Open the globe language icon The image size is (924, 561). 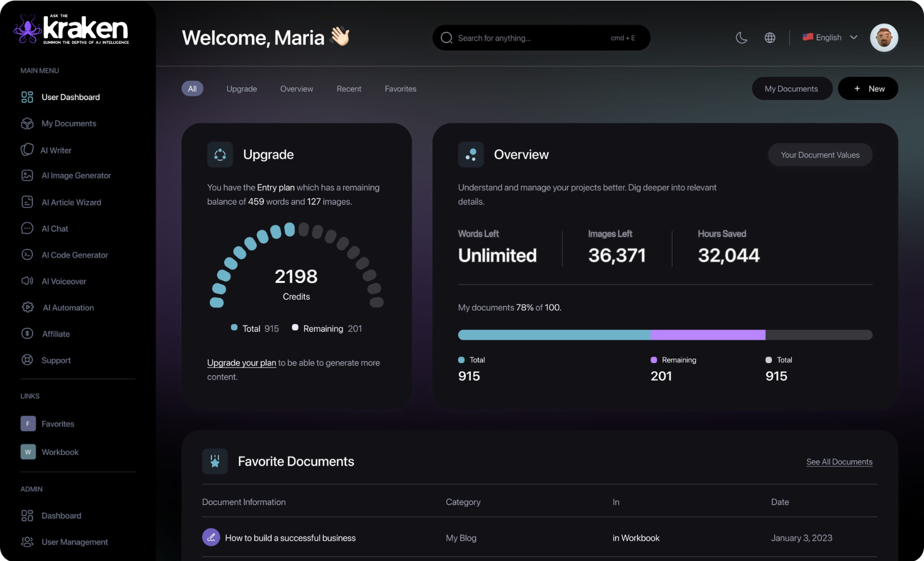770,38
